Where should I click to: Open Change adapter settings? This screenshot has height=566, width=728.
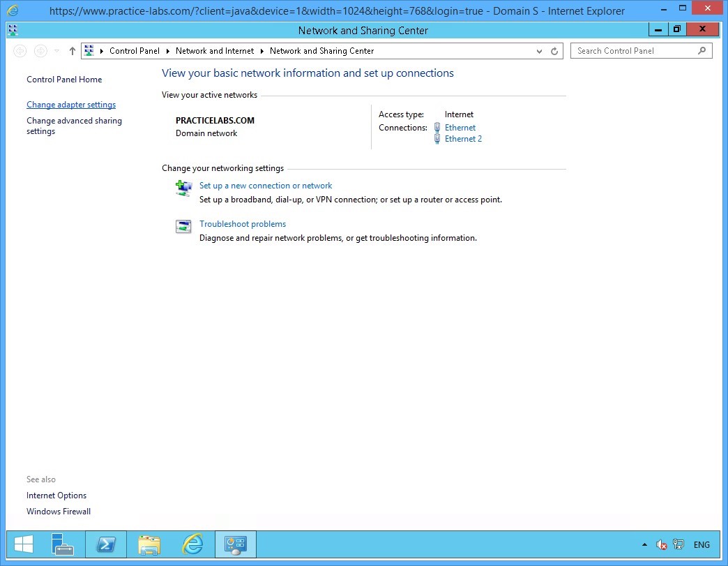[x=71, y=105]
